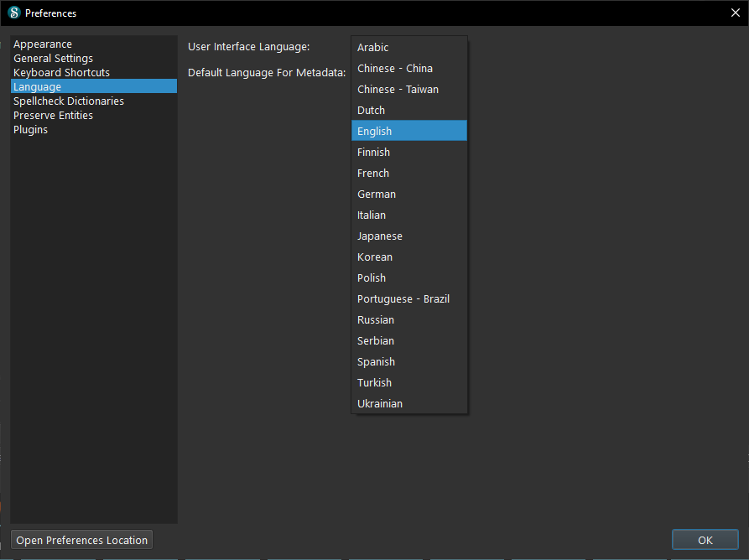Close the Preferences dialog window
749x560 pixels.
click(x=735, y=13)
